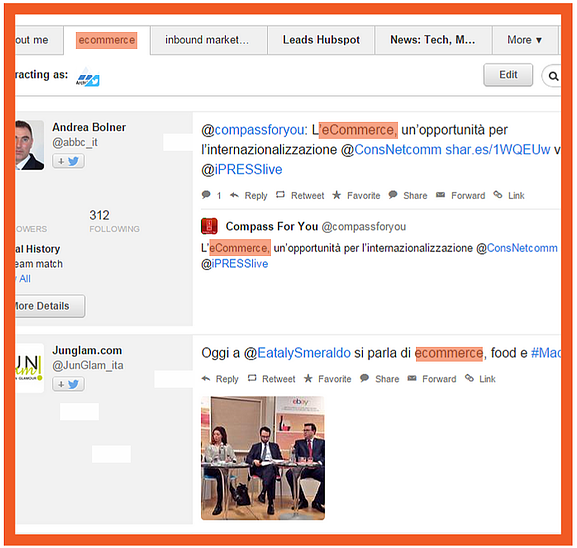Forward the Junglam.com tweet

point(439,379)
